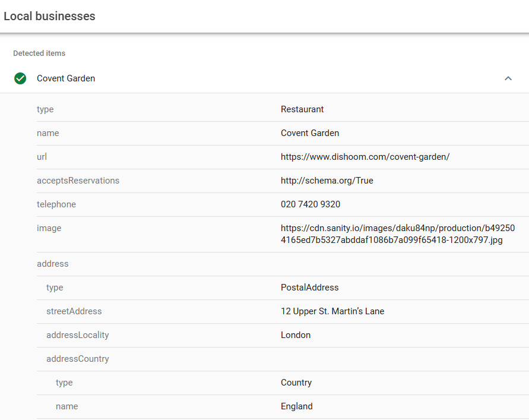The image size is (529, 420).
Task: Click the telephone property label
Action: (56, 204)
